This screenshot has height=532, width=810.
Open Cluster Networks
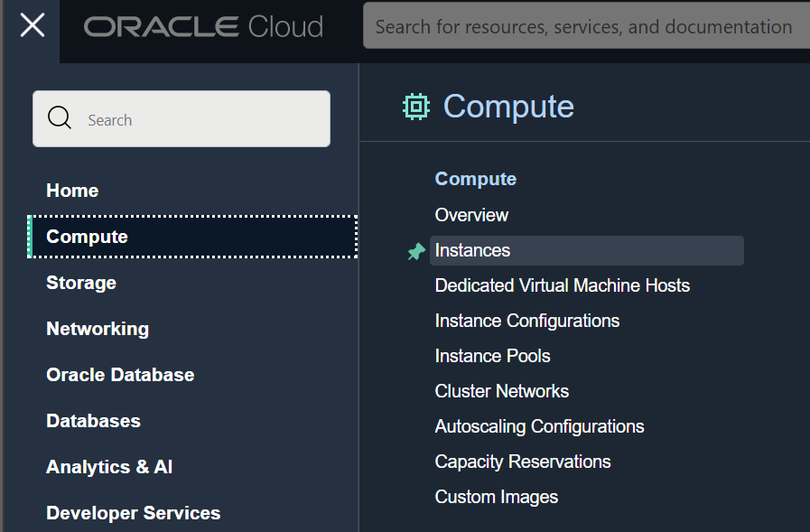[x=502, y=391]
